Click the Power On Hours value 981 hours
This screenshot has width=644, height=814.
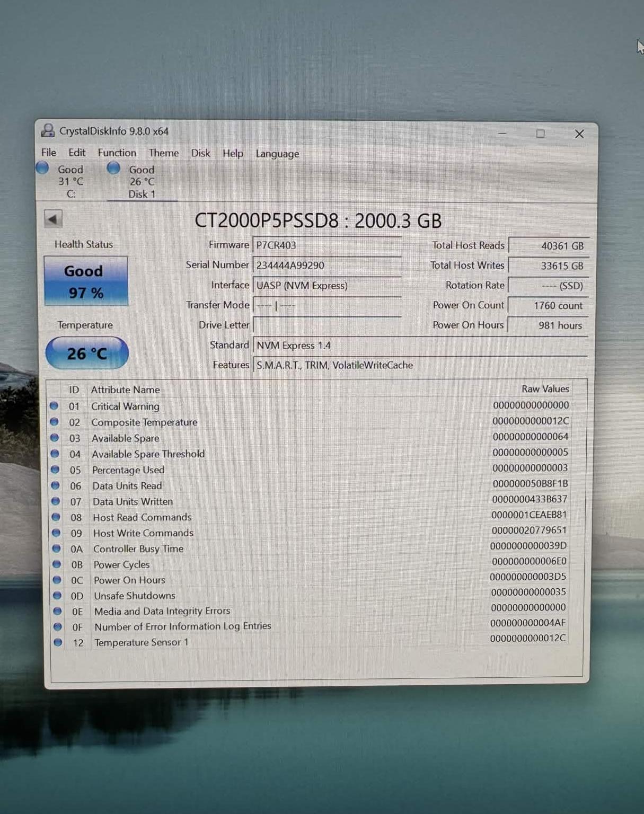click(x=549, y=325)
